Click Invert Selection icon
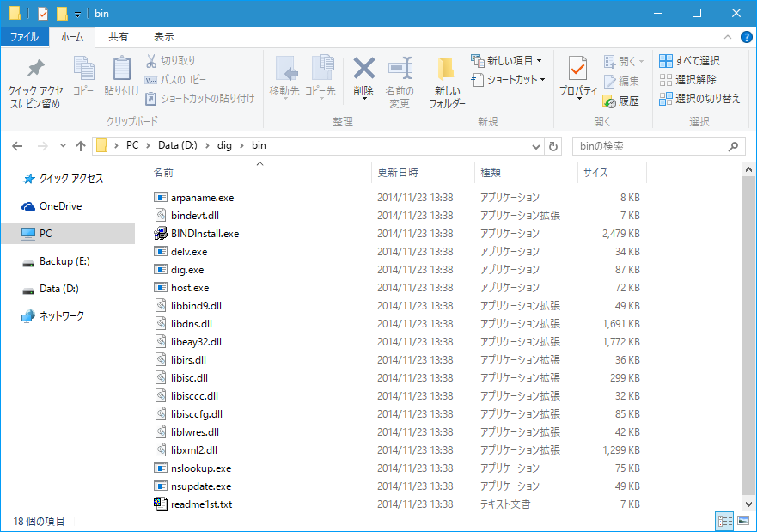Screen dimensions: 757x532 tap(666, 99)
